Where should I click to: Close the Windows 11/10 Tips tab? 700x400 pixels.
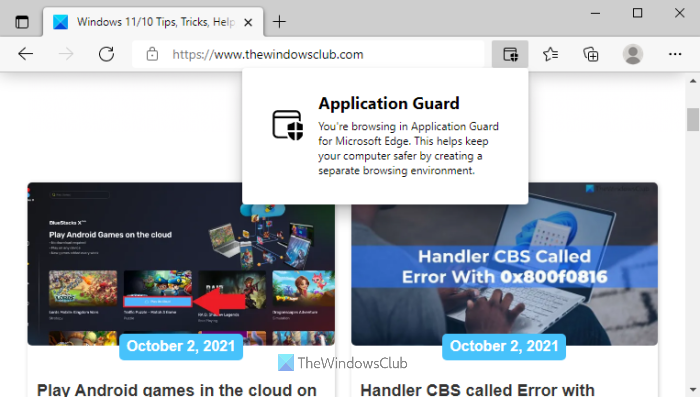248,22
